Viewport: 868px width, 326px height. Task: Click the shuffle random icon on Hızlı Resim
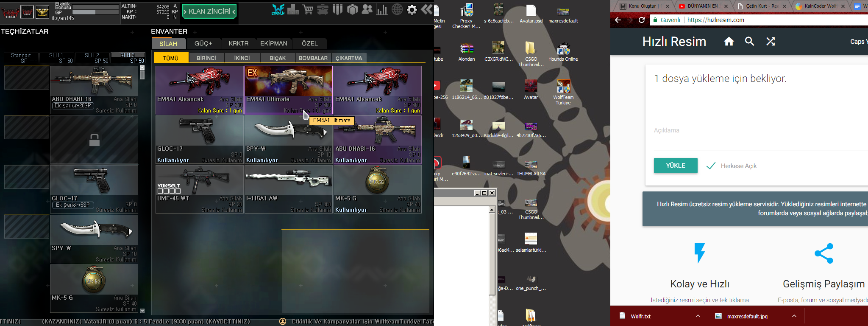point(771,41)
